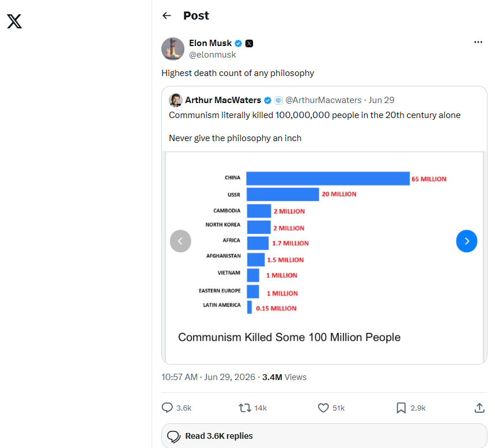Open the quoted post's Jun 29 date
Screen dimensions: 495x448
[x=381, y=100]
